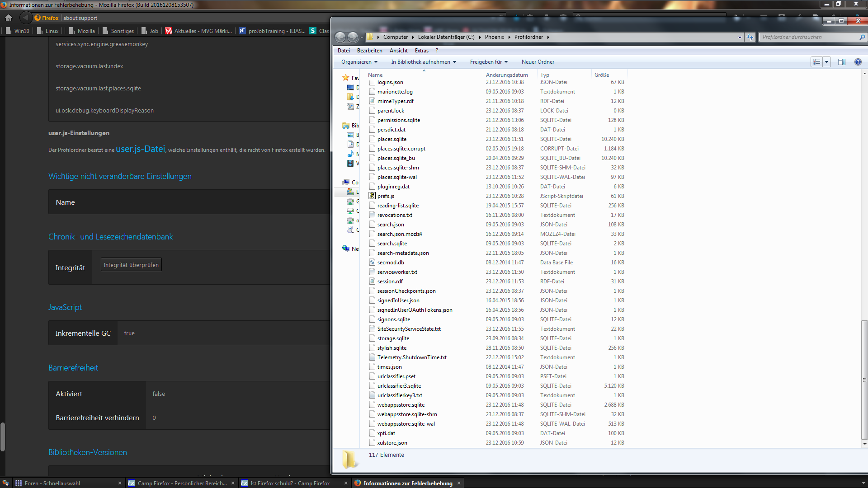Image resolution: width=868 pixels, height=488 pixels.
Task: Click the Explorer forward navigation arrow
Action: (353, 37)
